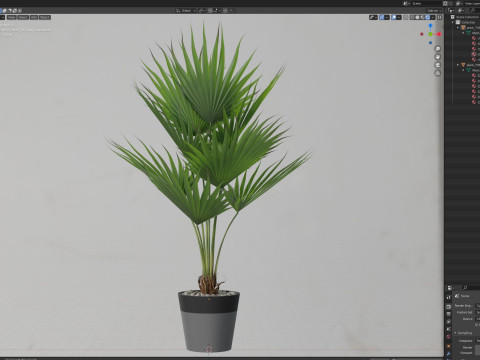Open the Global transform orientation dropdown
This screenshot has height=360, width=480.
pos(186,11)
